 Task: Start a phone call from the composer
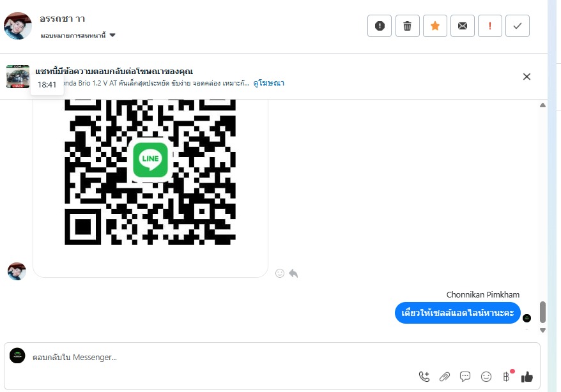click(424, 377)
